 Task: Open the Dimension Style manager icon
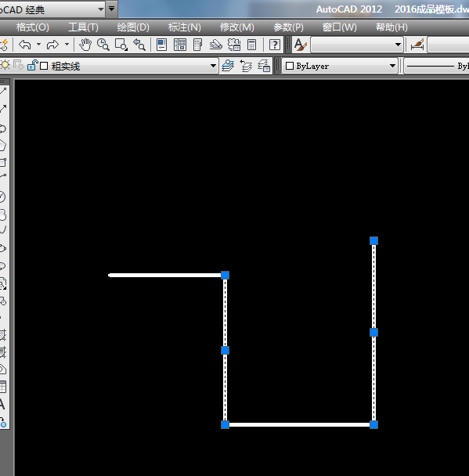pos(417,45)
